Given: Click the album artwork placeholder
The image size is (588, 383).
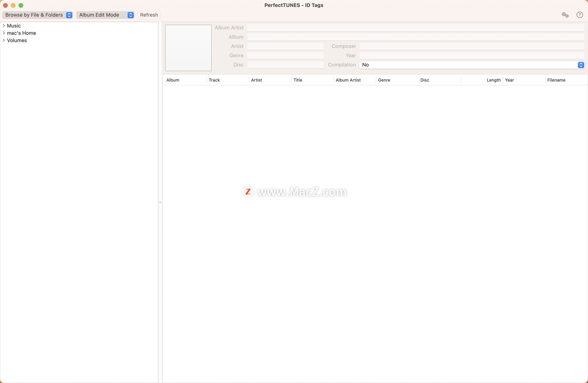Looking at the screenshot, I should point(188,48).
